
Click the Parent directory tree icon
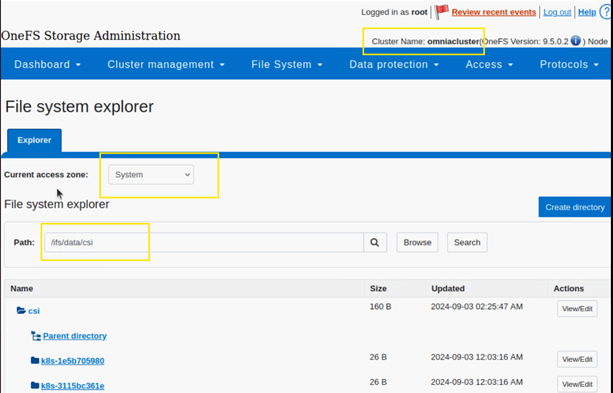pos(36,336)
